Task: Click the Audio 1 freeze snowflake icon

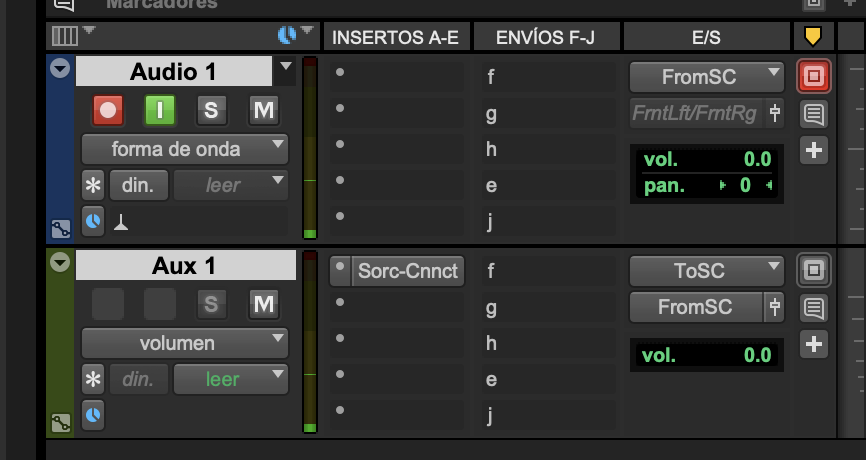Action: (x=93, y=185)
